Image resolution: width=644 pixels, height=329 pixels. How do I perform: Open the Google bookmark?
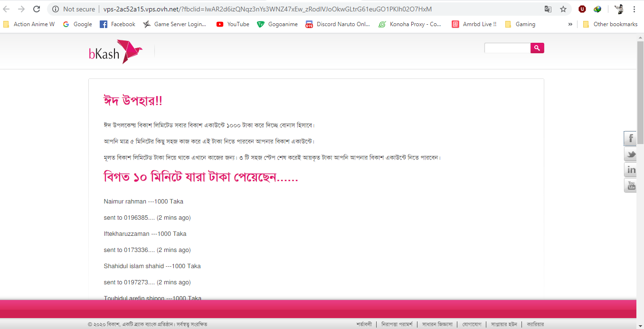[x=77, y=24]
